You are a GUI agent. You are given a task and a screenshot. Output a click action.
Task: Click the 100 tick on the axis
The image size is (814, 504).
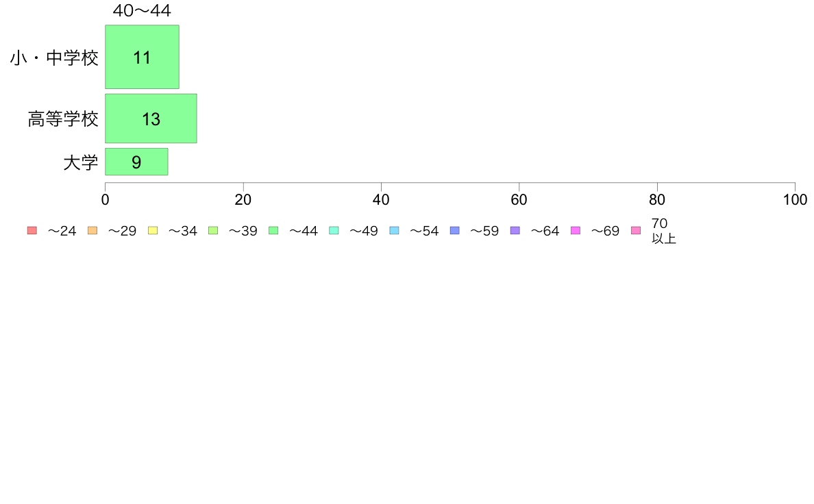pos(795,200)
